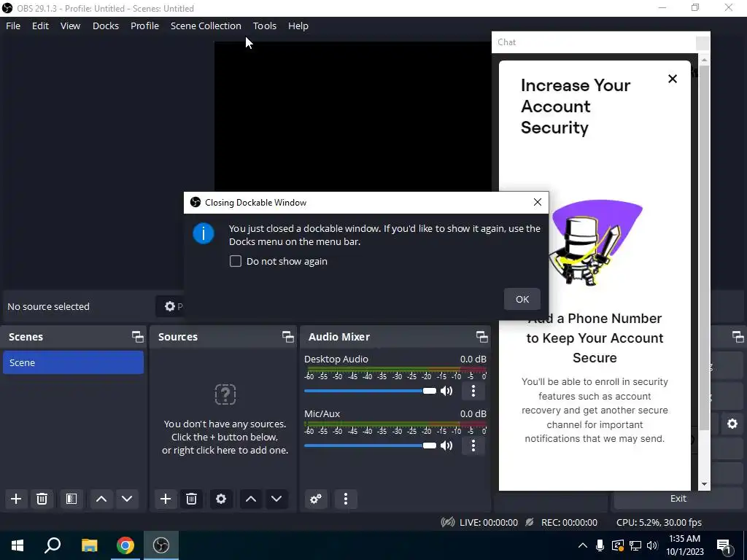This screenshot has width=747, height=560.
Task: Open the Edit menu
Action: 41,26
